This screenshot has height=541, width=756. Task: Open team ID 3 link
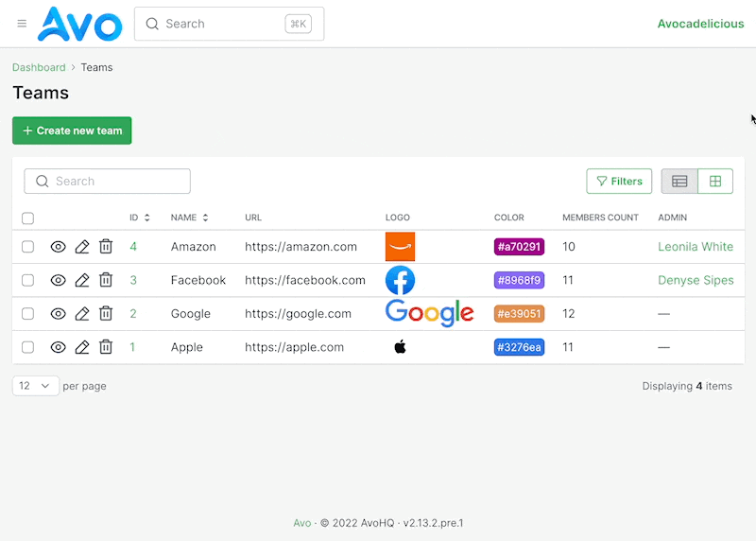click(x=133, y=280)
